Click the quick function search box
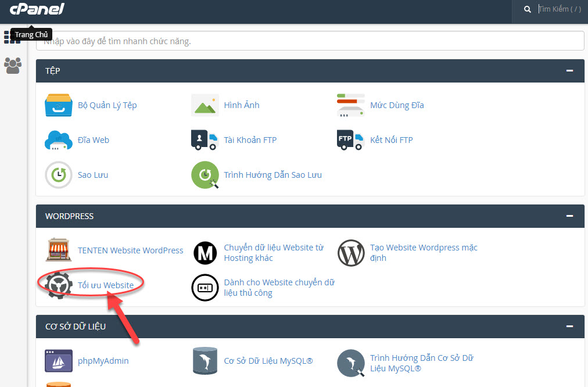The width and height of the screenshot is (588, 387). (x=310, y=41)
